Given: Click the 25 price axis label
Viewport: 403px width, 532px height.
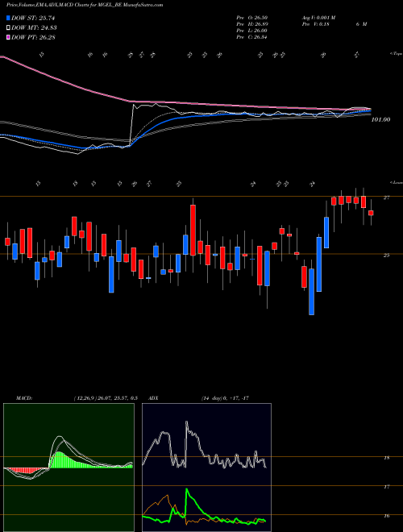Looking at the screenshot, I should [386, 256].
